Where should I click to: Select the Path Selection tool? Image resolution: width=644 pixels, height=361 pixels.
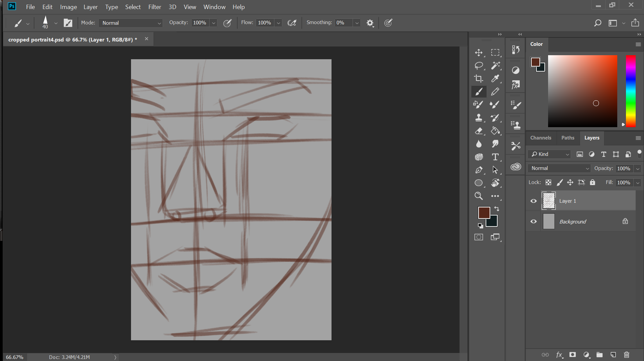(x=495, y=170)
